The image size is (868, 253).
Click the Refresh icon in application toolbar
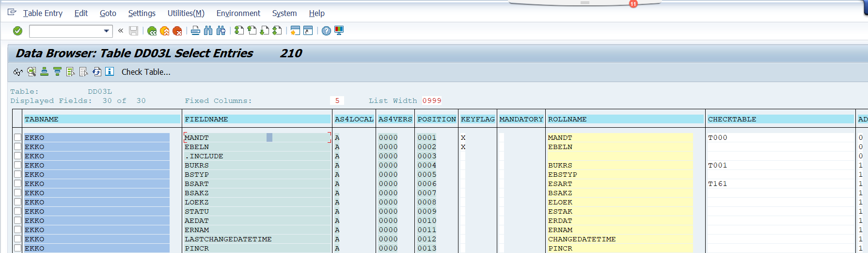[x=97, y=72]
